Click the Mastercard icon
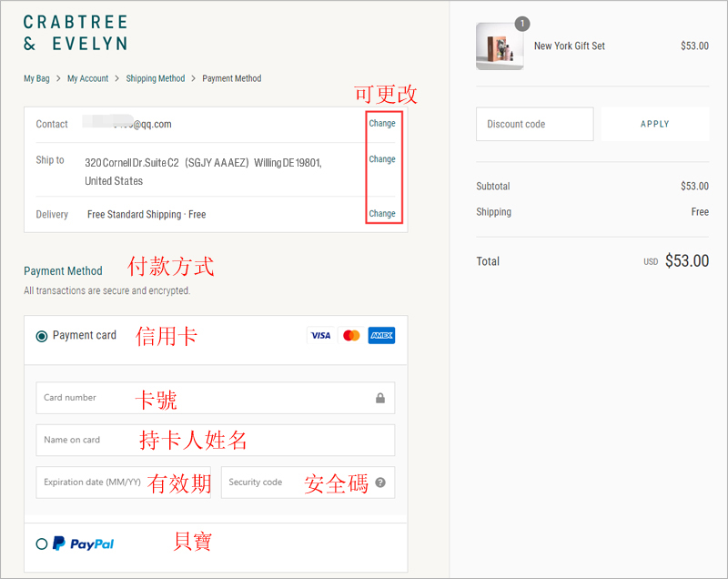 click(x=351, y=335)
